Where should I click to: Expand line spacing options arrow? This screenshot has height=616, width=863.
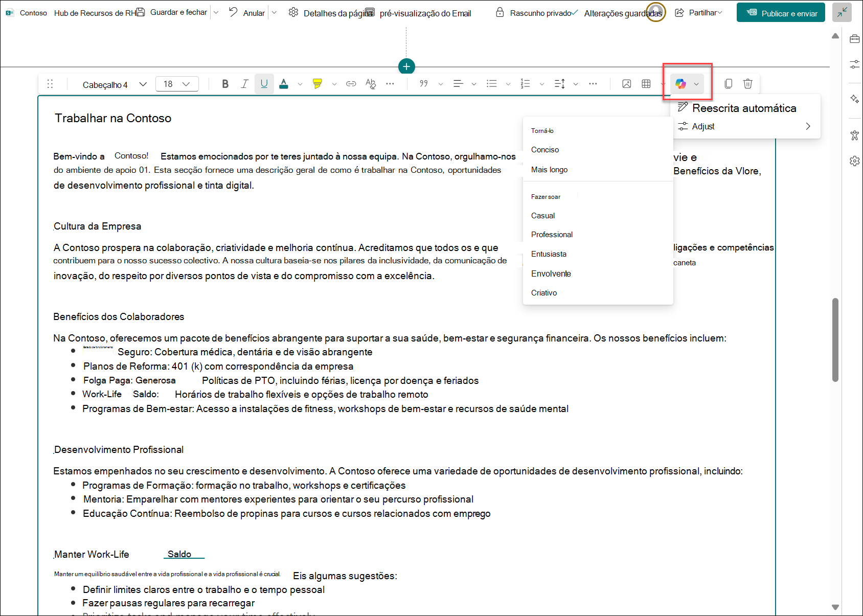(x=576, y=84)
